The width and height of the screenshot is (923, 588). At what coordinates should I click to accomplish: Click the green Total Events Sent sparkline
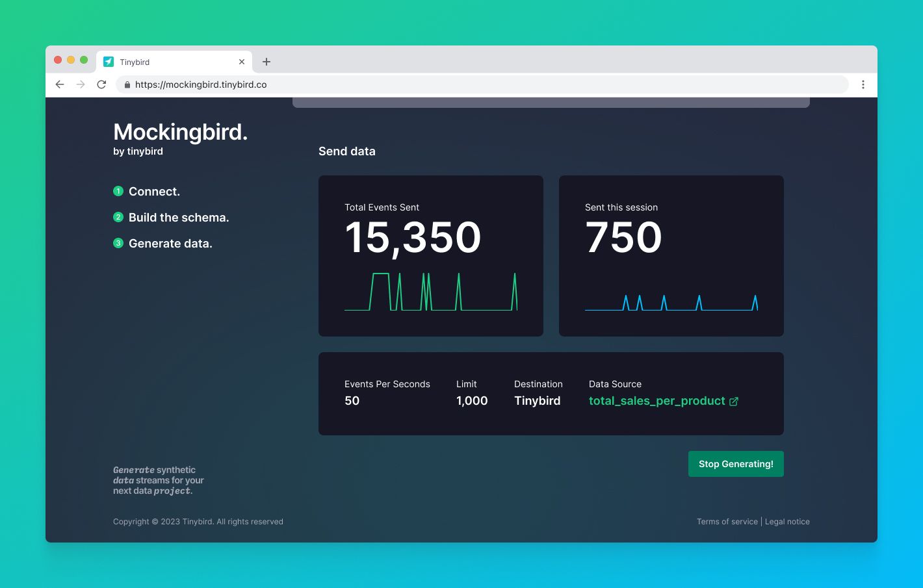click(x=430, y=292)
